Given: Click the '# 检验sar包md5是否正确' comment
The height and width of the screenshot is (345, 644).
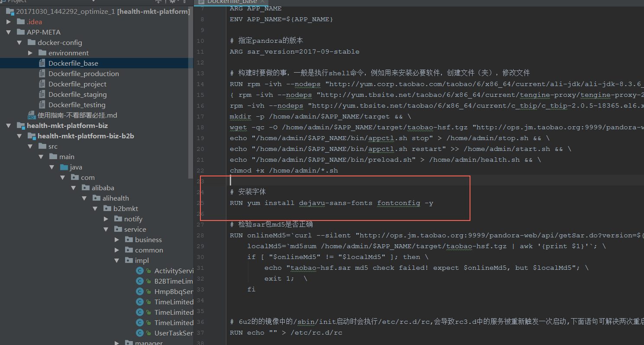Looking at the screenshot, I should 271,224.
